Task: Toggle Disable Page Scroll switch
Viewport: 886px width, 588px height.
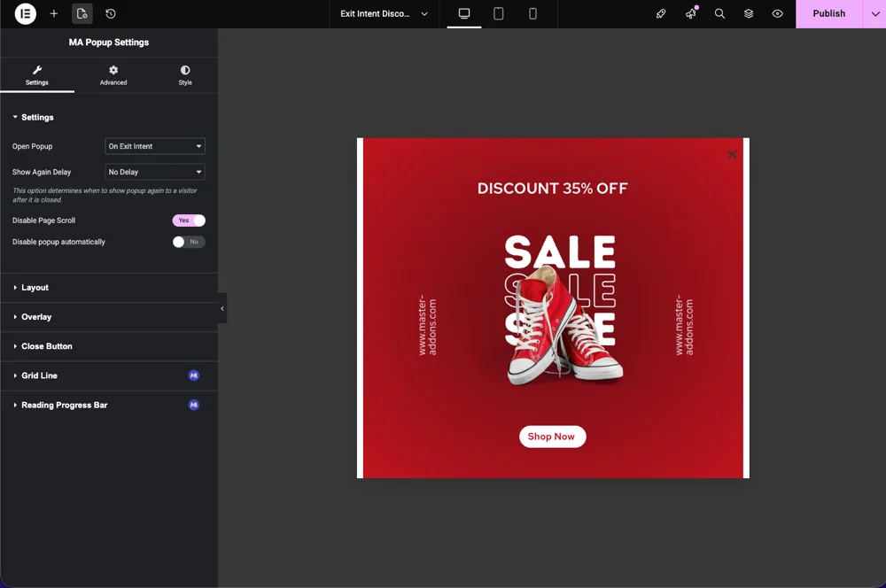Action: pos(189,220)
